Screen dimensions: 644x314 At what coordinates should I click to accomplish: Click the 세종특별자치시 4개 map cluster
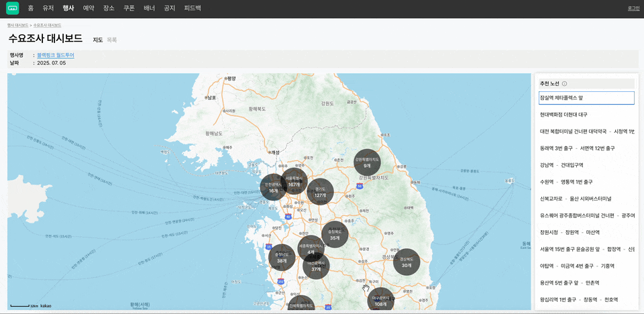pos(311,249)
